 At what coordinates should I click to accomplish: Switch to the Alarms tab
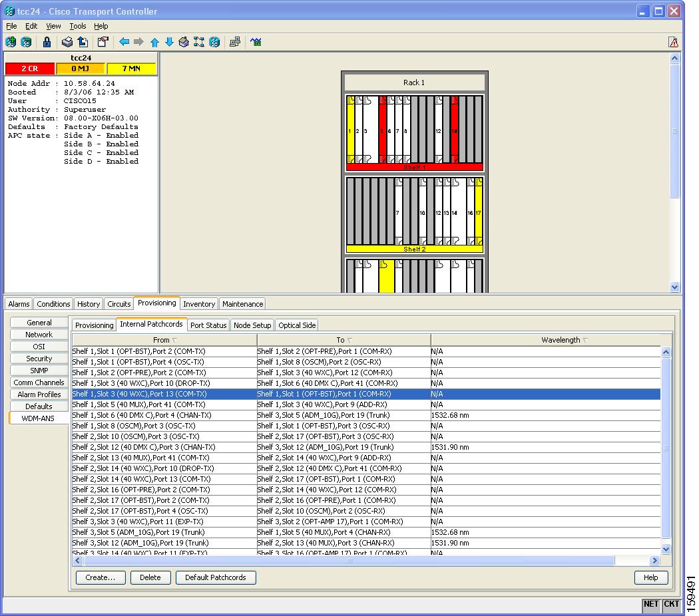[x=19, y=304]
